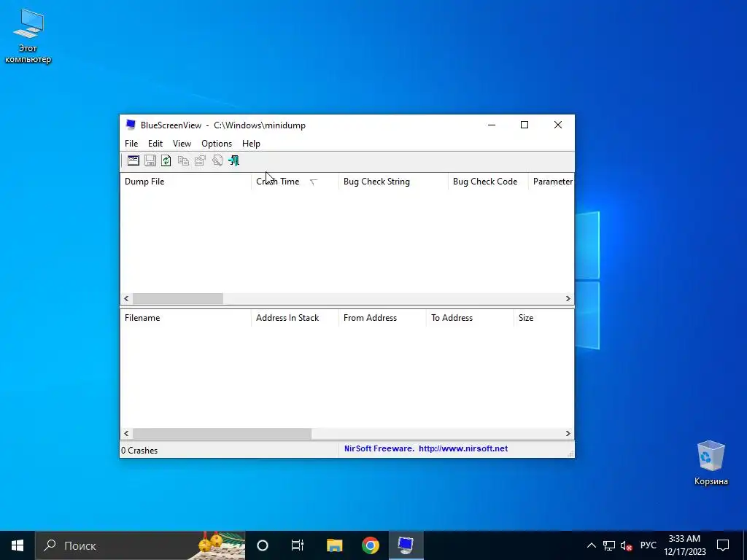Close the BlueScreenView window
747x560 pixels.
tap(558, 125)
